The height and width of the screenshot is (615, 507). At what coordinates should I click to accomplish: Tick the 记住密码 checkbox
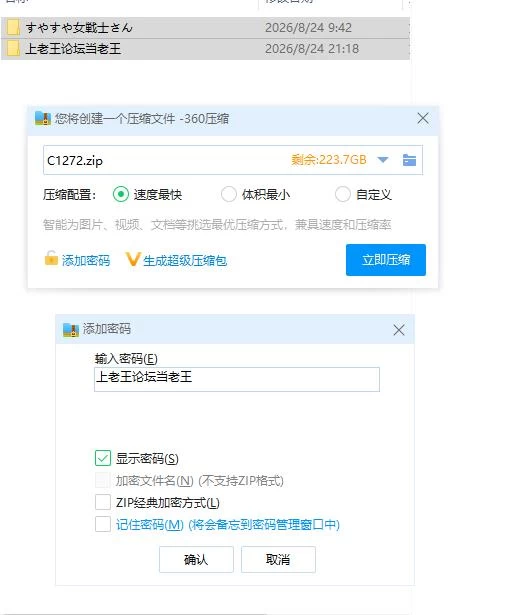(103, 524)
